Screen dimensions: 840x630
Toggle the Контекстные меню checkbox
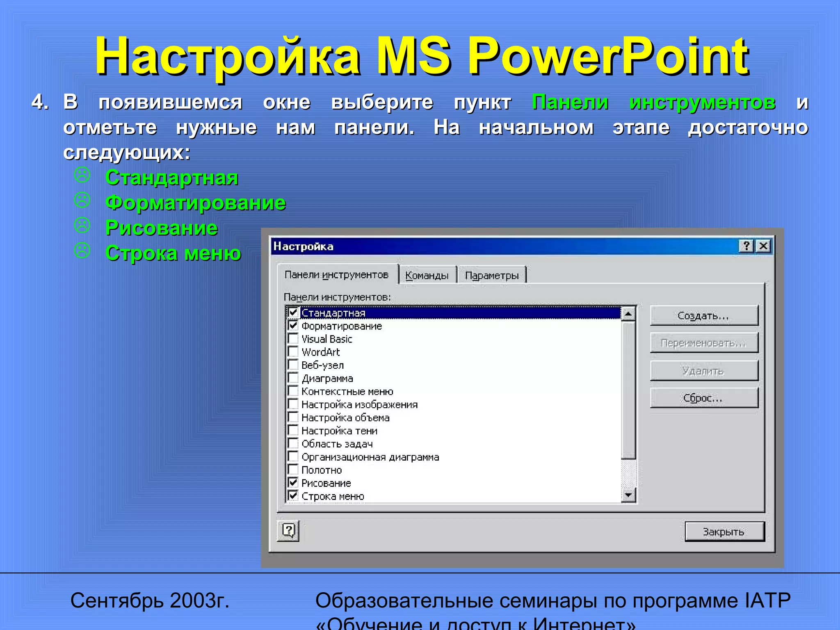click(293, 391)
